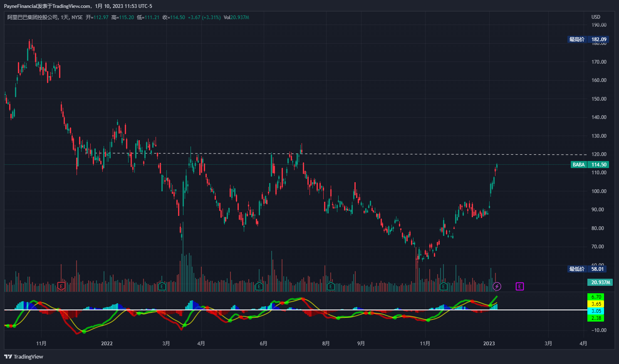The width and height of the screenshot is (619, 364).
Task: Click the 140.00 price axis label
Action: (x=599, y=117)
